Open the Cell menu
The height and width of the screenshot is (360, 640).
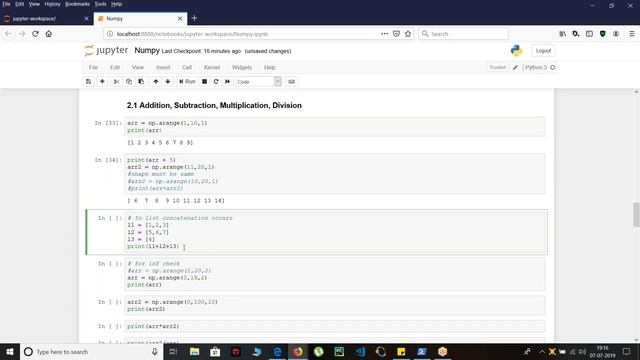(x=187, y=67)
